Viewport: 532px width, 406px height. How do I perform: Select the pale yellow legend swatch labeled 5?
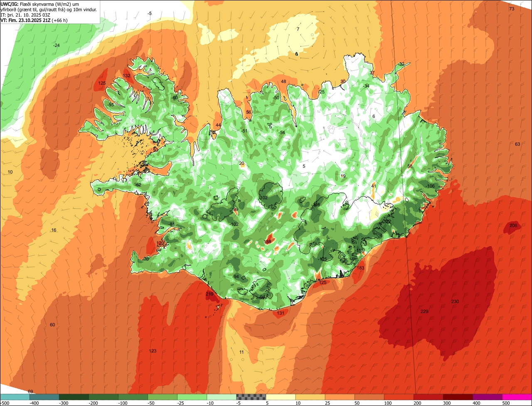281,397
